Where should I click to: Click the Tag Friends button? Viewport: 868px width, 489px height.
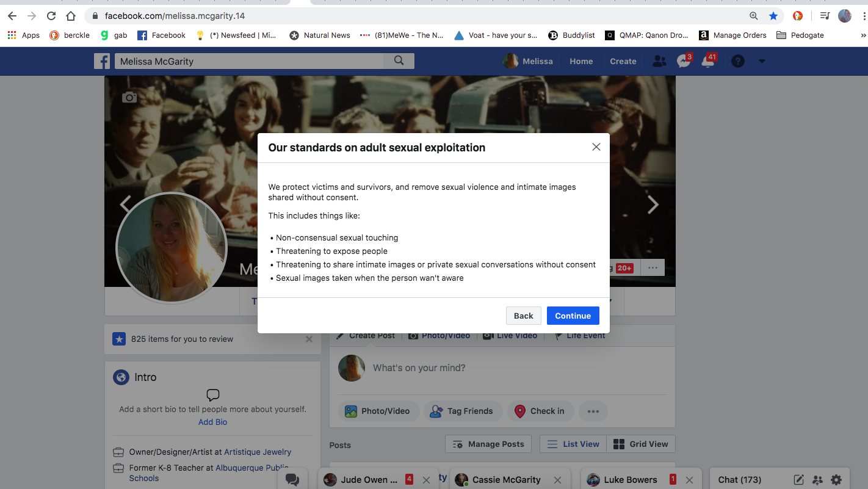click(463, 411)
